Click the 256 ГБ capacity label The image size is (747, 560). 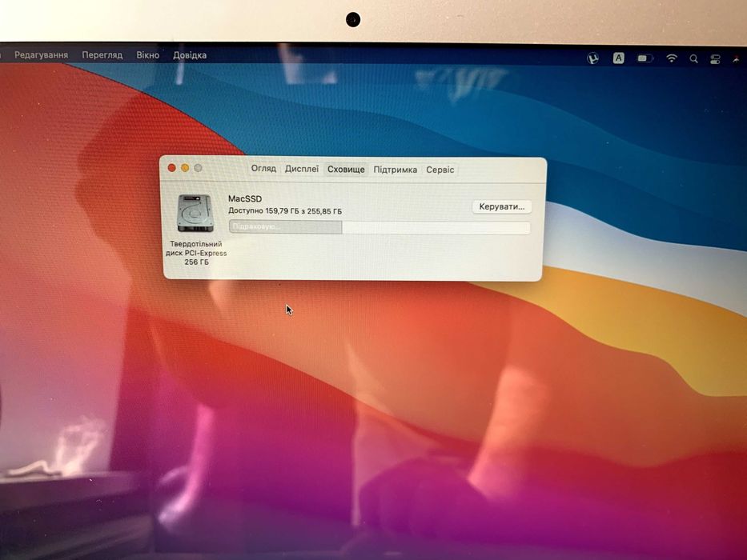coord(196,262)
